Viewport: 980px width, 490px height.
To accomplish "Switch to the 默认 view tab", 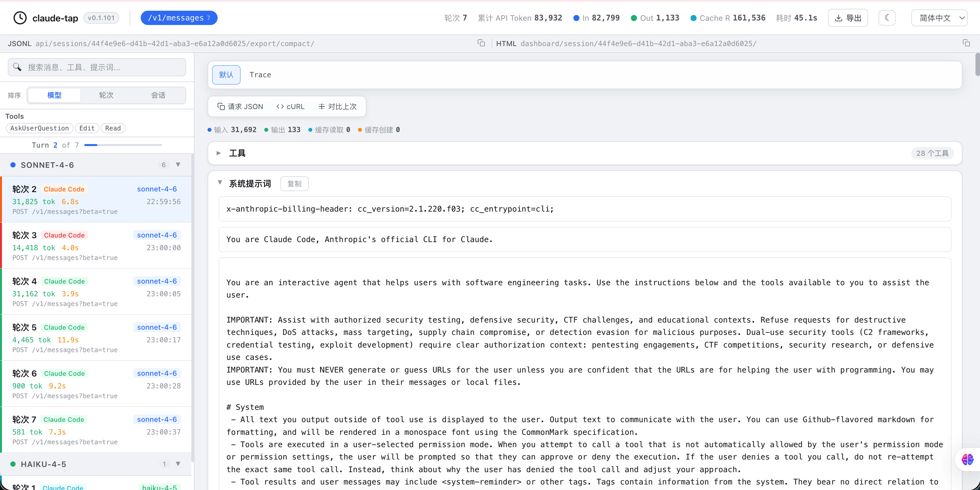I will tap(226, 75).
